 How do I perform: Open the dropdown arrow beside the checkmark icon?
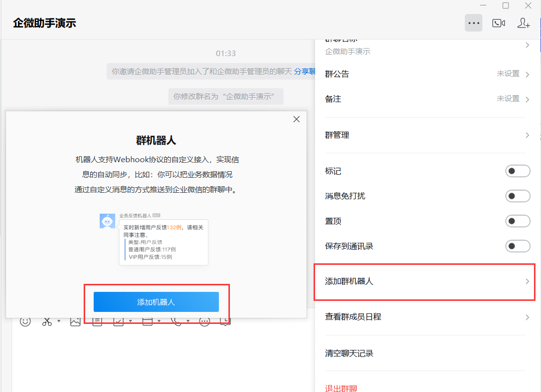[130, 321]
